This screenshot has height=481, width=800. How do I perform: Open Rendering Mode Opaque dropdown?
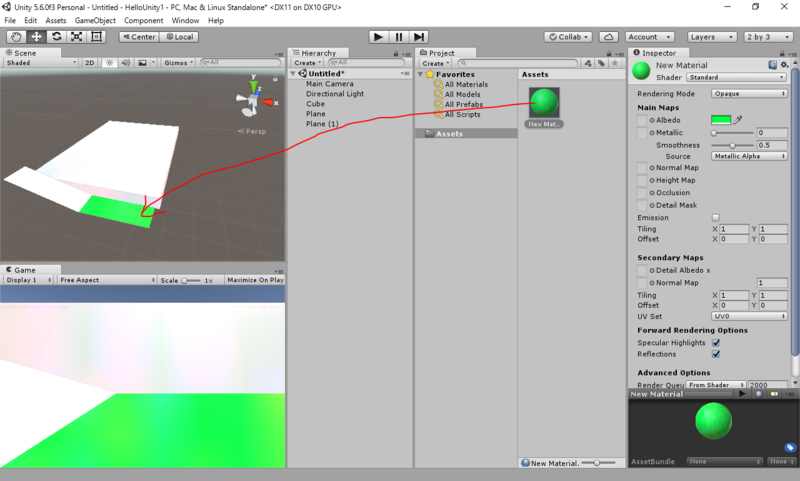click(x=749, y=94)
